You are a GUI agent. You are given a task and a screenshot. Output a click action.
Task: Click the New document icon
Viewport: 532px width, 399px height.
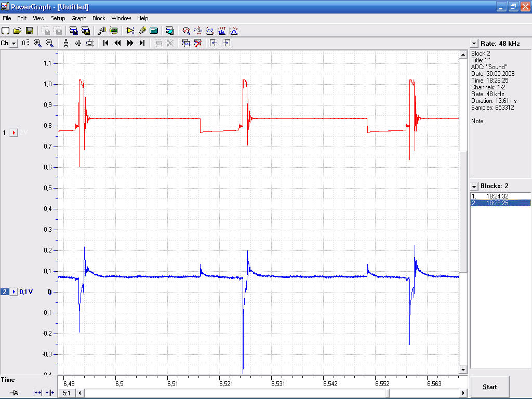[5, 31]
